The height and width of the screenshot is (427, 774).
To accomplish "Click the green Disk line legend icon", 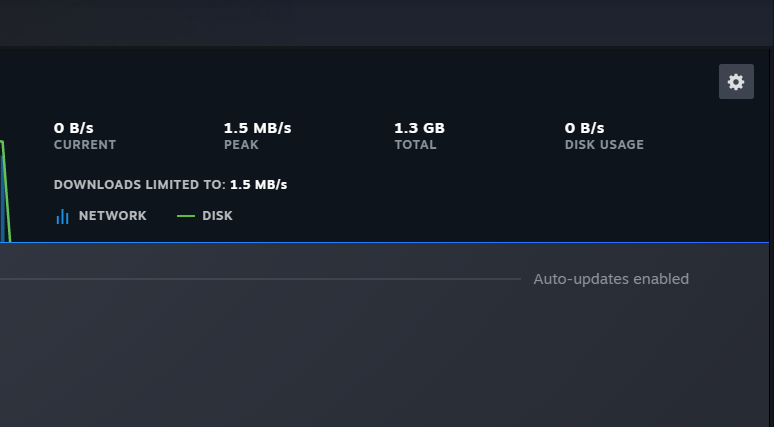I will tap(186, 216).
